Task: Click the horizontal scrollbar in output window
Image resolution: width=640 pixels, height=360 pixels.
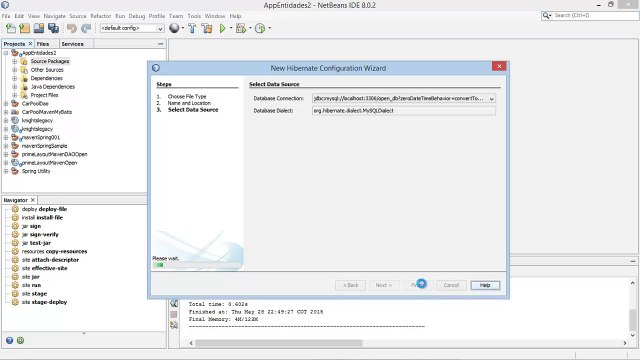Action: click(x=279, y=343)
